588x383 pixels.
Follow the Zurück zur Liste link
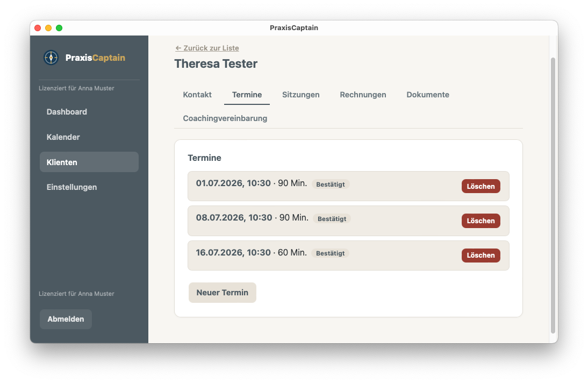(207, 48)
